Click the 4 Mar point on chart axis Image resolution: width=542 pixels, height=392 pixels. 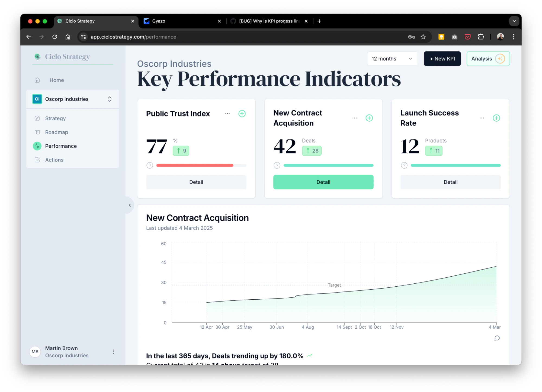pos(495,327)
